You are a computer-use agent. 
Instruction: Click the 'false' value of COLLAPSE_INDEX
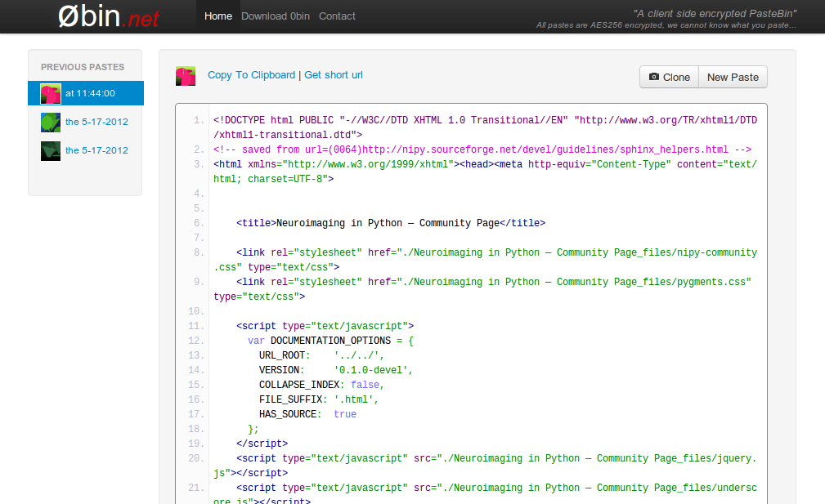(x=365, y=385)
